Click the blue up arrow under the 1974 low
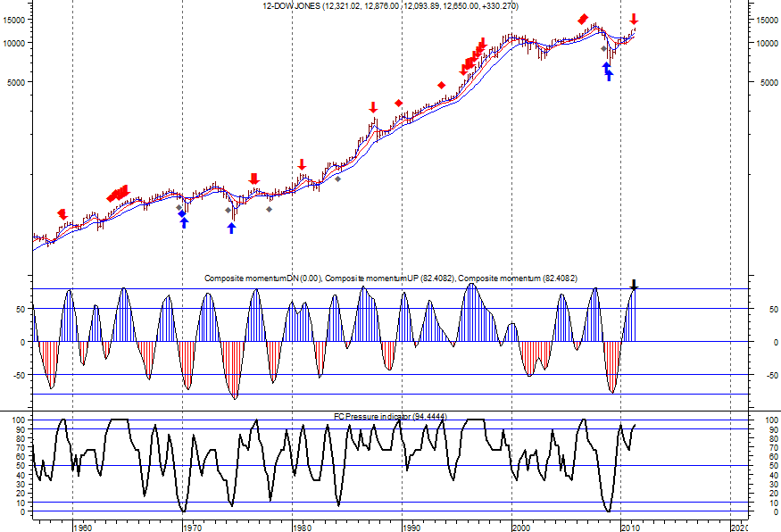781x532 pixels. pos(231,228)
